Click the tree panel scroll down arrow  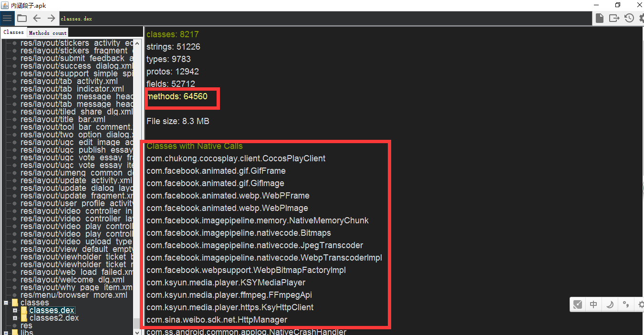tap(137, 331)
